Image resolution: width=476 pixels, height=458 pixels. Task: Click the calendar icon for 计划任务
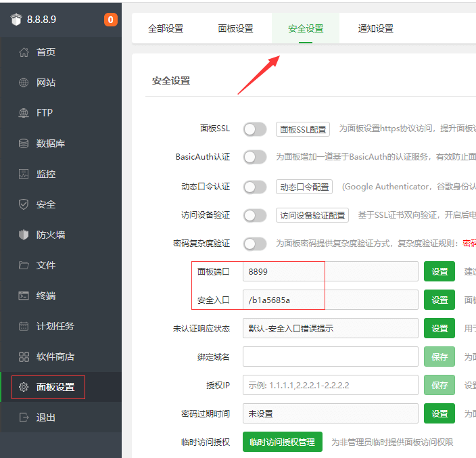pos(24,326)
